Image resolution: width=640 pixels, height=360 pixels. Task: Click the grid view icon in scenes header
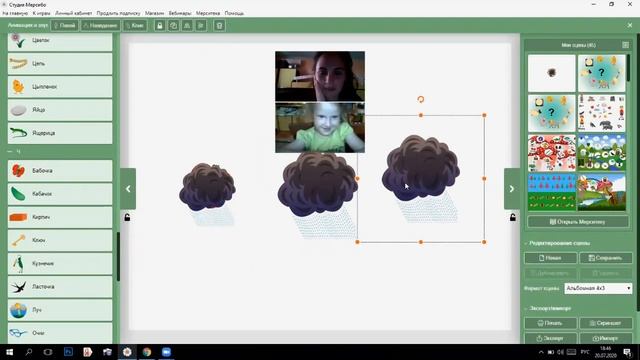point(625,45)
